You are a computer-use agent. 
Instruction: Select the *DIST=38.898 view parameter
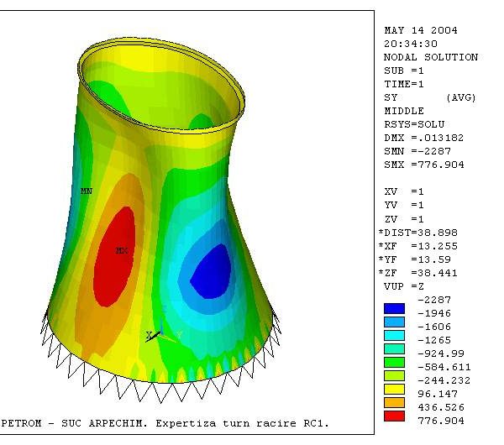(417, 233)
